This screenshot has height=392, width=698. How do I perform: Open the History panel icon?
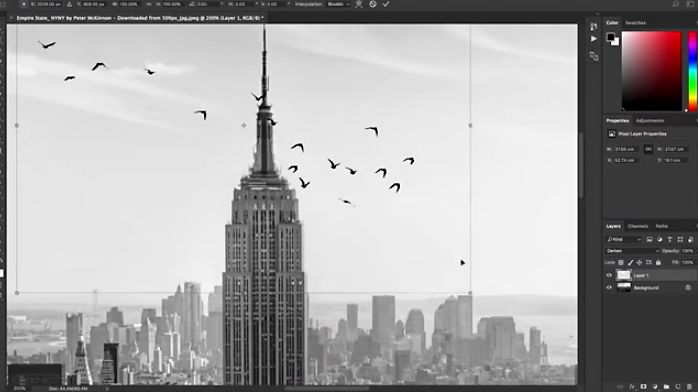pos(593,26)
